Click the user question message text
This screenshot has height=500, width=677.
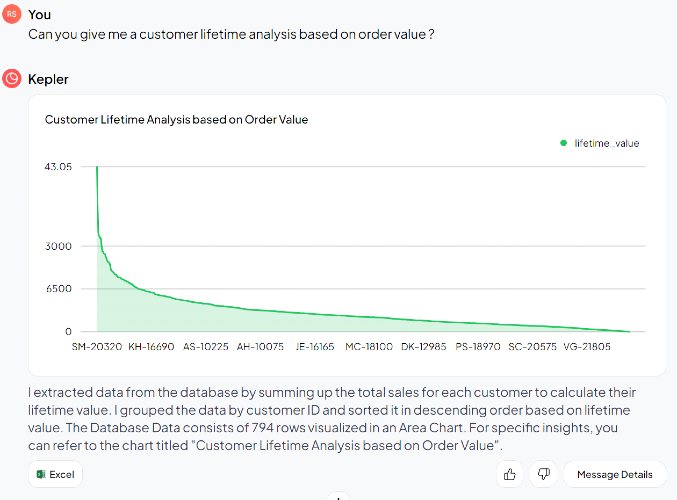(231, 34)
